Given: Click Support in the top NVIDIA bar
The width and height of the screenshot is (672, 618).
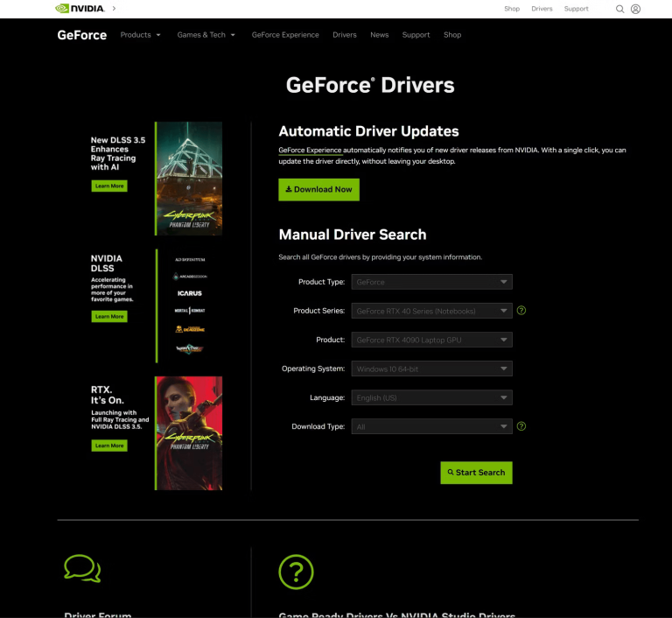Looking at the screenshot, I should [576, 9].
